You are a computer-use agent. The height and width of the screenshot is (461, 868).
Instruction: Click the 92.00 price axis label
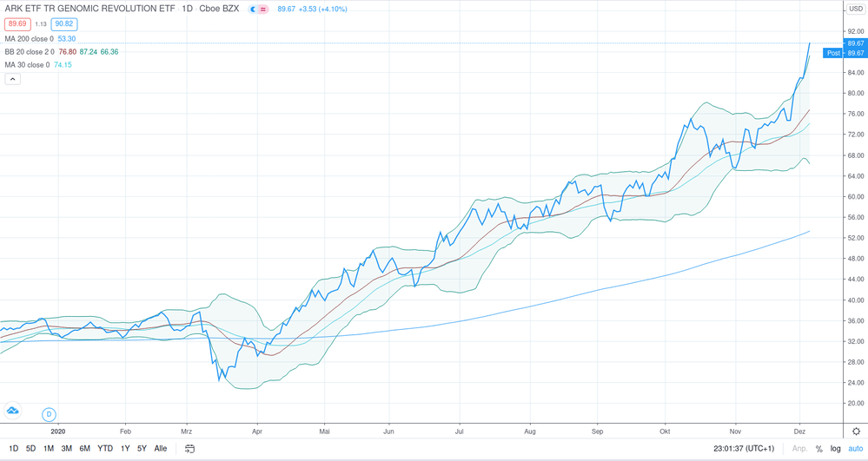click(x=855, y=31)
